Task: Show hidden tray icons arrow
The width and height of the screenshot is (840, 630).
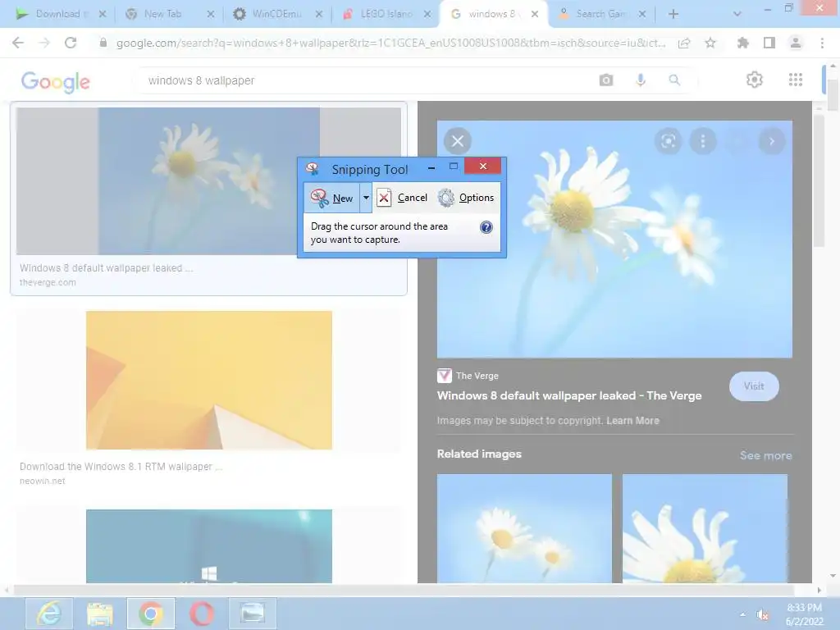Action: click(742, 614)
